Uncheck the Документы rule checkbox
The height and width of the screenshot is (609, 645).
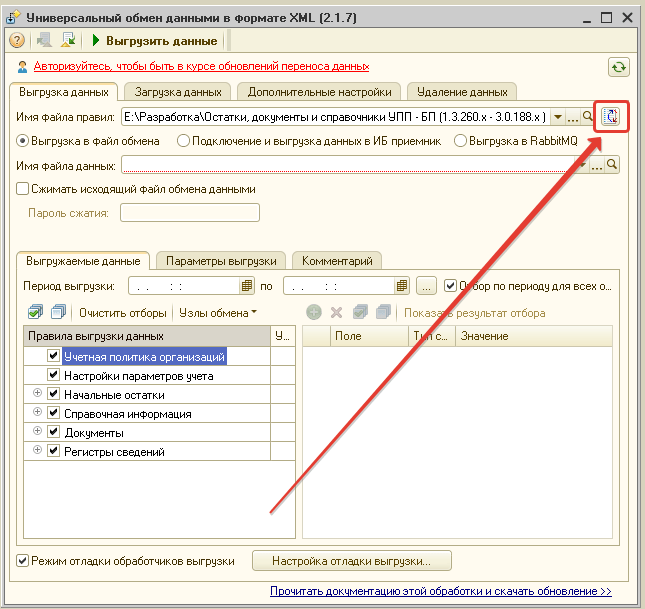tap(54, 432)
